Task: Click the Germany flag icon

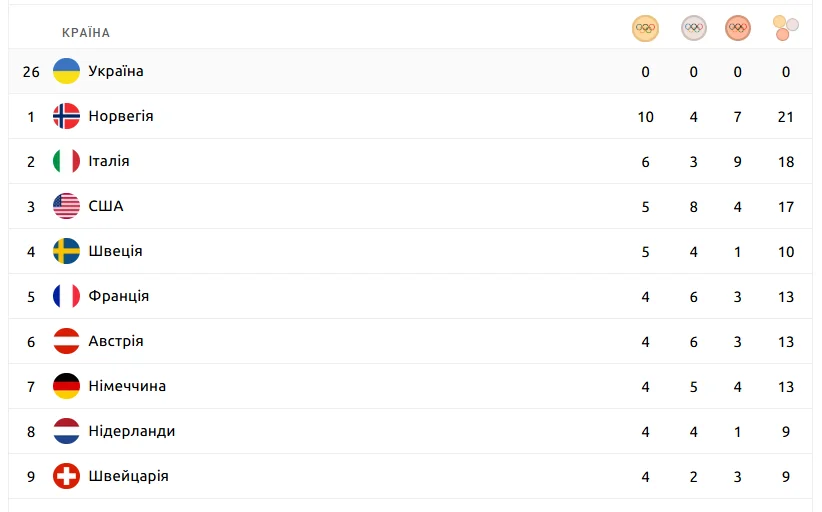Action: click(66, 386)
